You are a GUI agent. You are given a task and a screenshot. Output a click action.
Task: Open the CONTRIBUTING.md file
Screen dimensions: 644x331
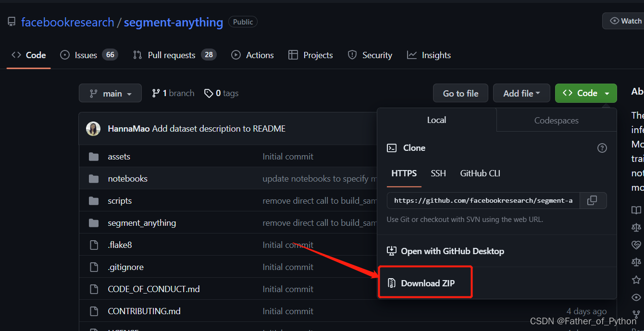pyautogui.click(x=144, y=311)
